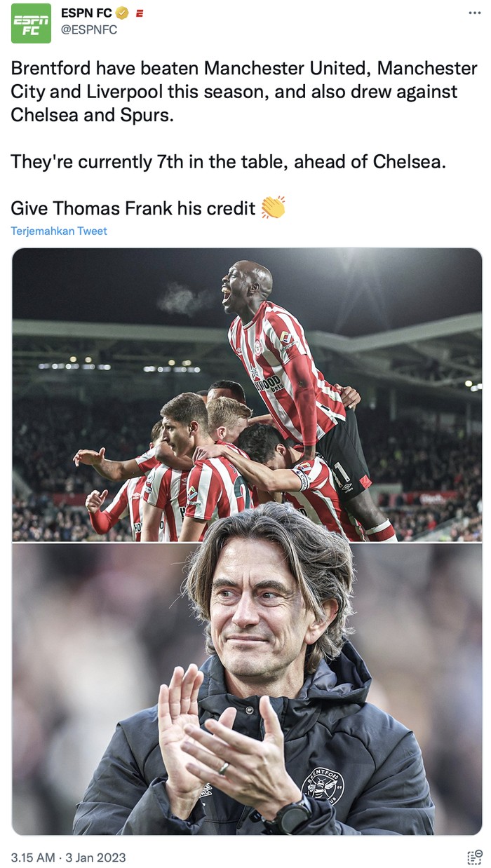Click the @ESPNFC handle

[89, 30]
